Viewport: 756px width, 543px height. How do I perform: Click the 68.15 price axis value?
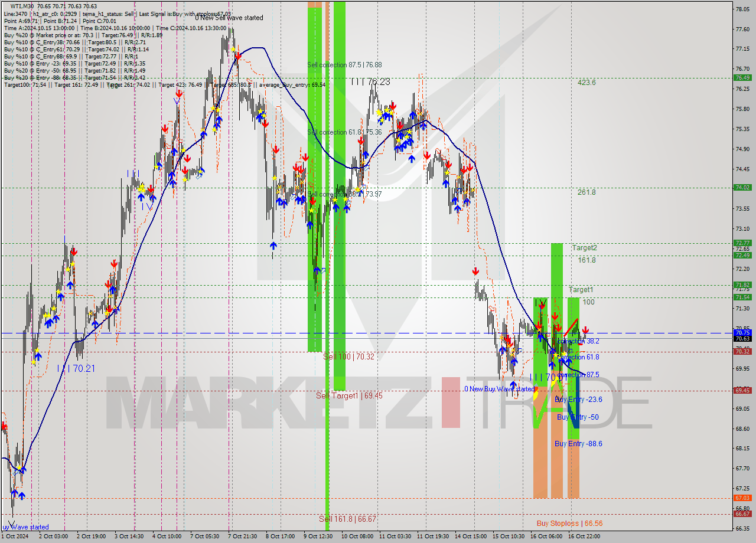click(742, 448)
